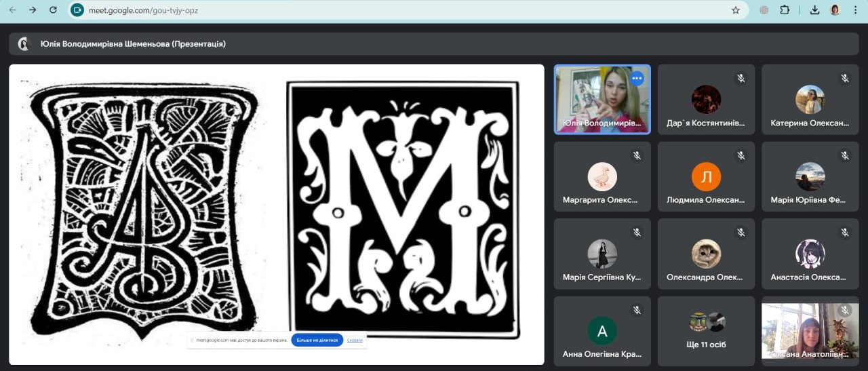The width and height of the screenshot is (868, 371).
Task: Click muted mic icon on Дар'я Костянтинівна tile
Action: click(741, 78)
